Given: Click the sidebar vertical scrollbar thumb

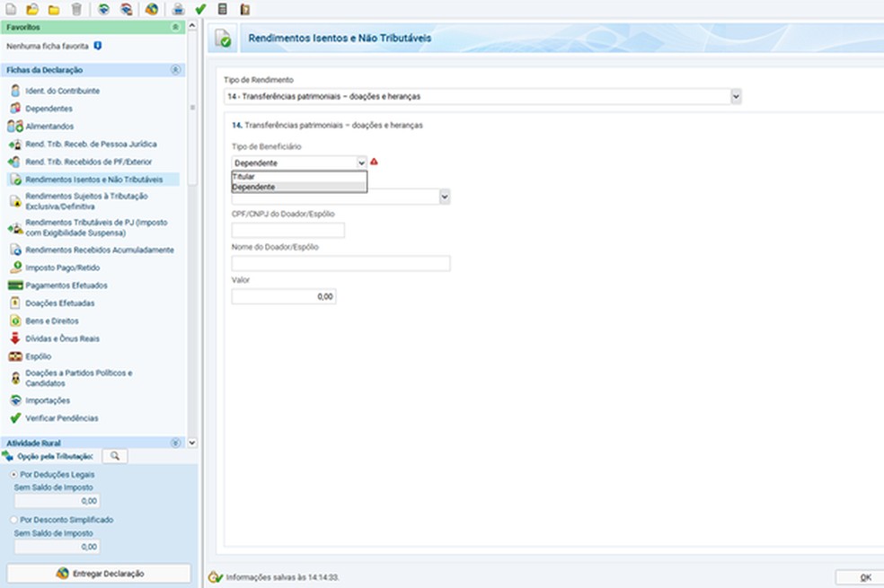Looking at the screenshot, I should point(192,108).
